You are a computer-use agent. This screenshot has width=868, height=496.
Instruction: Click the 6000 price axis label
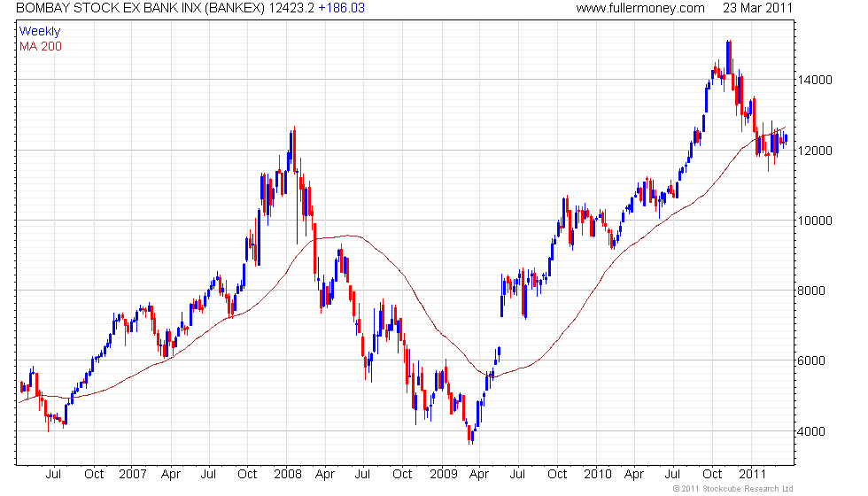point(811,361)
